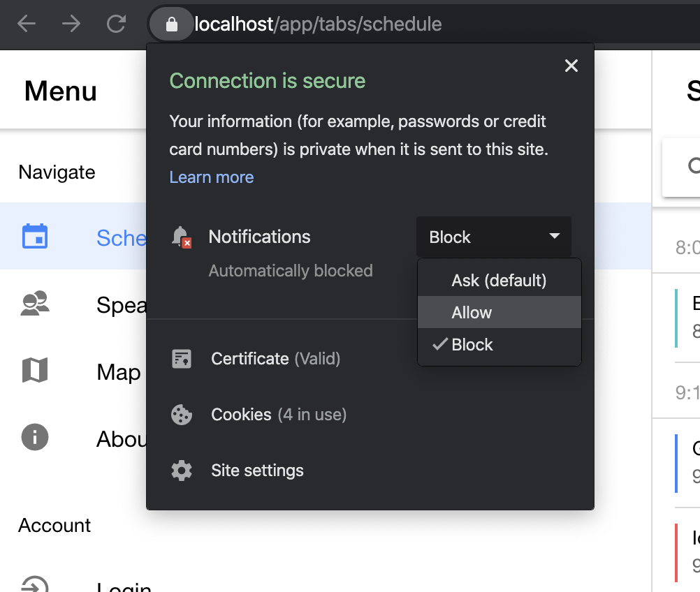Select Ask (default) for notifications
Image resolution: width=700 pixels, height=592 pixels.
click(x=499, y=280)
